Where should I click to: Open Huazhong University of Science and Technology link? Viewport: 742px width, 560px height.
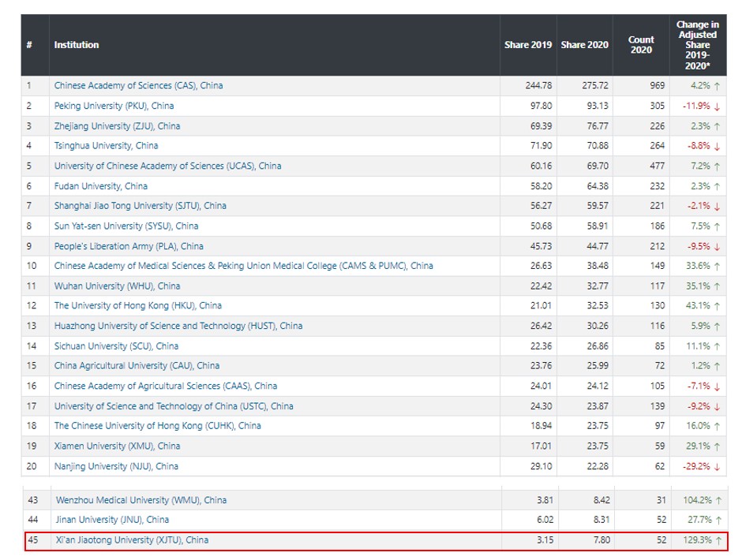click(x=178, y=326)
